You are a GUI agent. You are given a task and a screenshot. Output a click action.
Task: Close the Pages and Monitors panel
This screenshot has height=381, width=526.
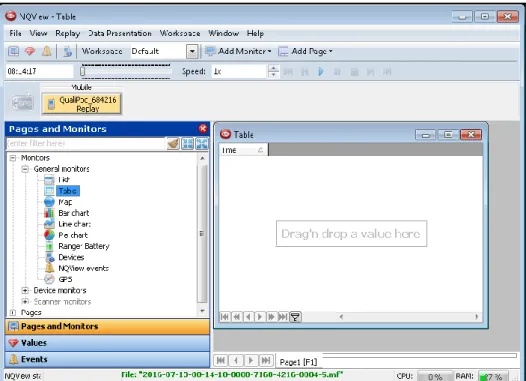tap(203, 128)
